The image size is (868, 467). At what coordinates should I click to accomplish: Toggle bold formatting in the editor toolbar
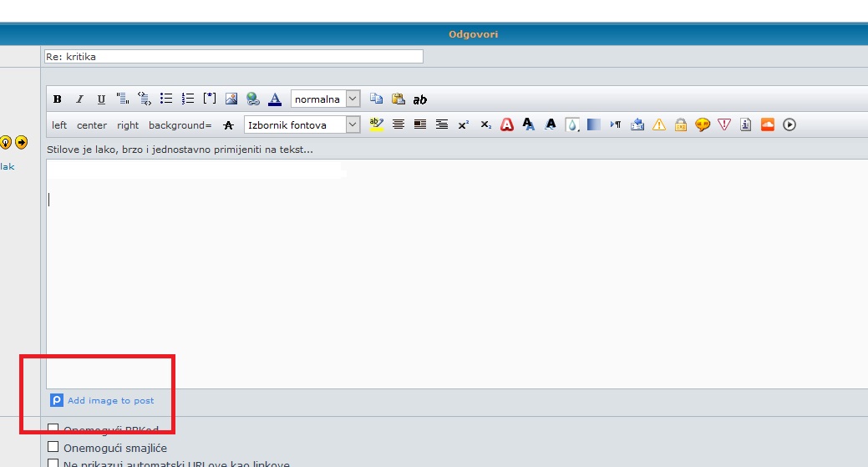coord(58,99)
